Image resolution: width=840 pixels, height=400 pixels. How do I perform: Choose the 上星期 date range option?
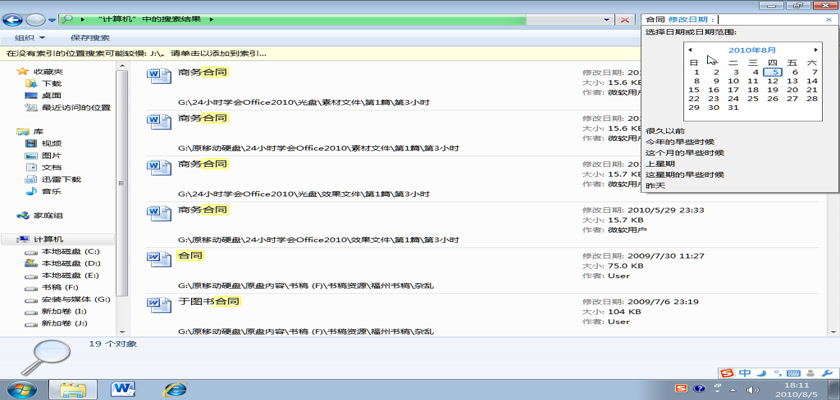pyautogui.click(x=660, y=164)
